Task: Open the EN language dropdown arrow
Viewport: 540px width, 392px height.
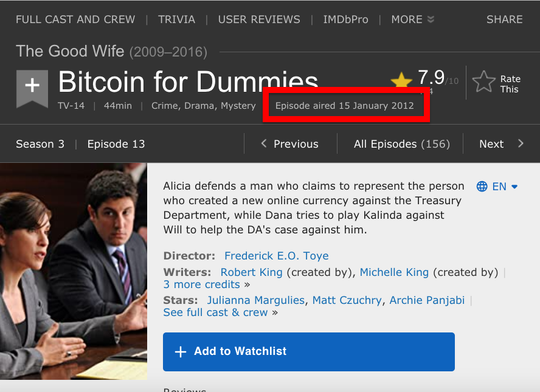Action: 514,187
